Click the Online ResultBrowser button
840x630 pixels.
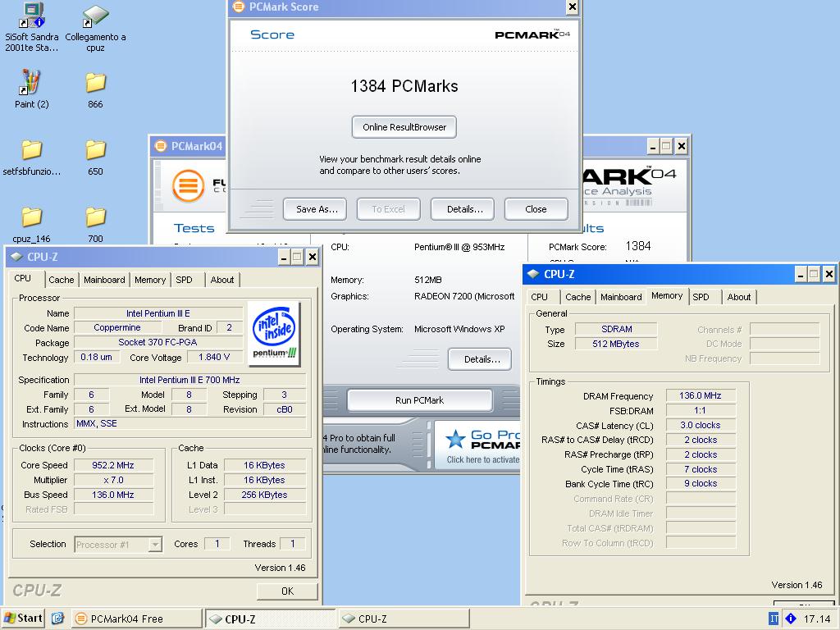[404, 127]
